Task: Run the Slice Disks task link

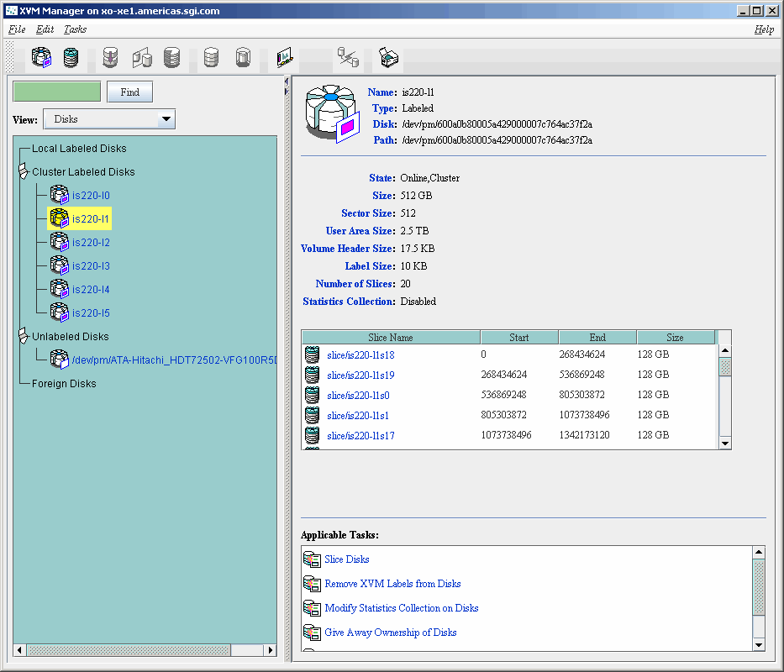Action: pyautogui.click(x=347, y=559)
